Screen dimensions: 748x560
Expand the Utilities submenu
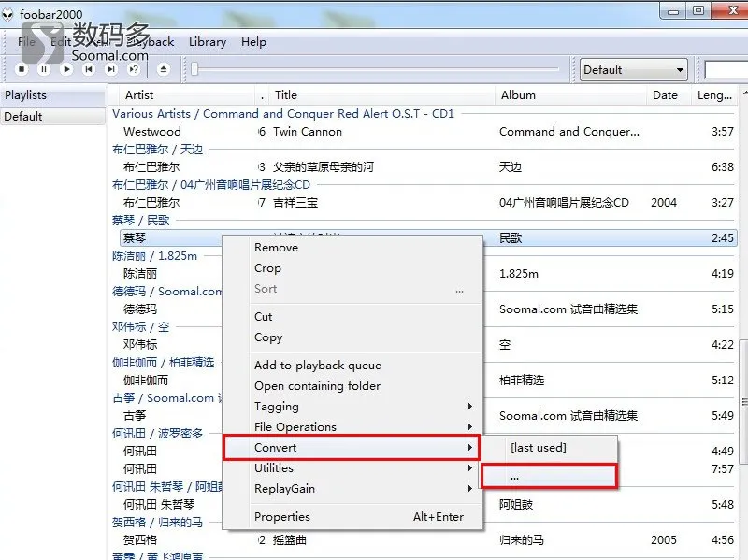point(352,468)
